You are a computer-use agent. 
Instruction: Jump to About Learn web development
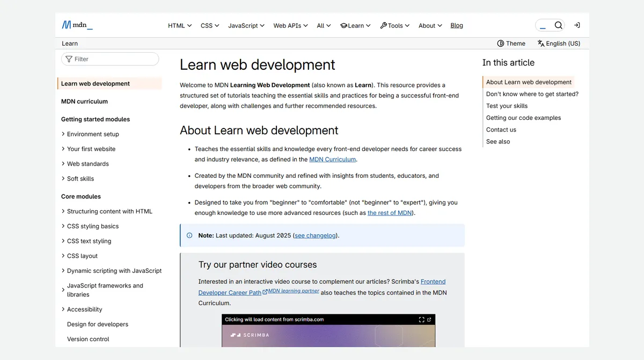(x=529, y=82)
